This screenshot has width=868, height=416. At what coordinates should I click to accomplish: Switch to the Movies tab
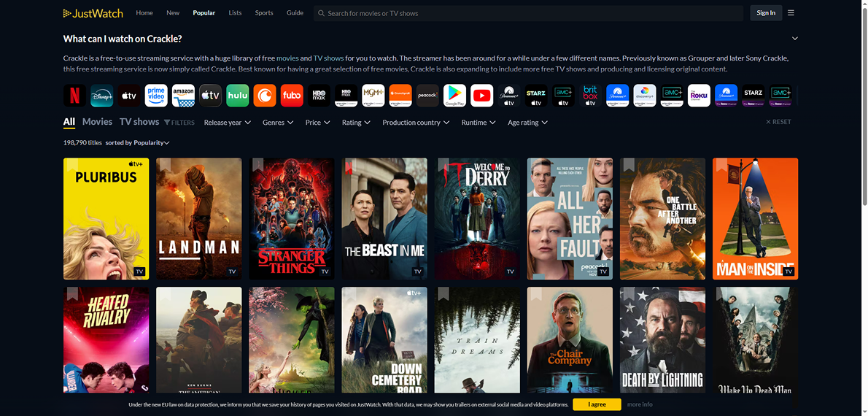(x=98, y=122)
